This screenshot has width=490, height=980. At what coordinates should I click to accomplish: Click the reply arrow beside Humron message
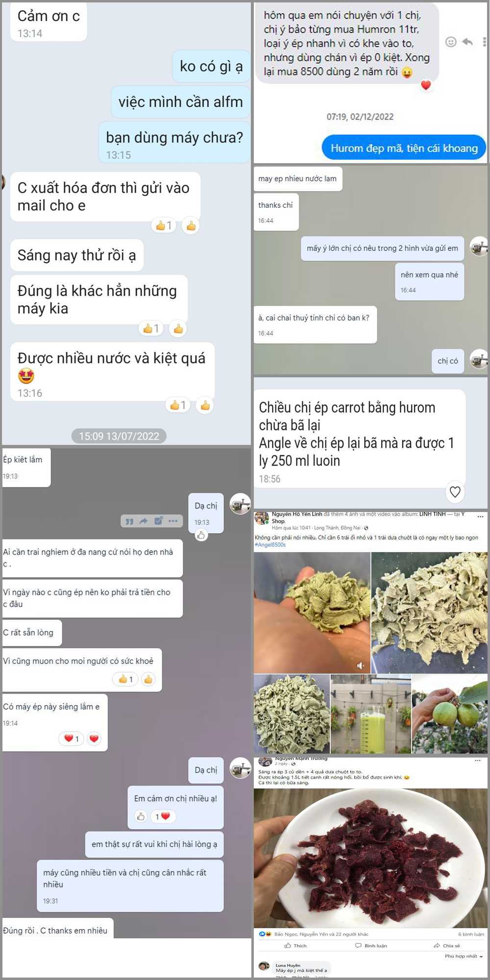468,42
